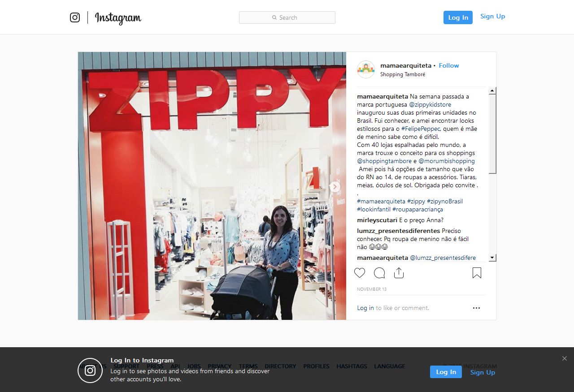Click the Instagram camera logo icon
Image resolution: width=574 pixels, height=392 pixels.
coord(75,17)
